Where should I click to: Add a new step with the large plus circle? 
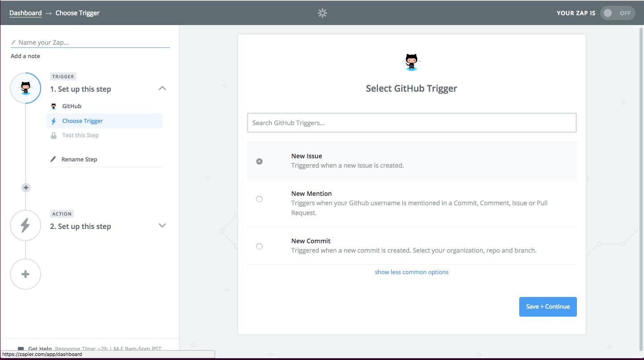(x=25, y=274)
